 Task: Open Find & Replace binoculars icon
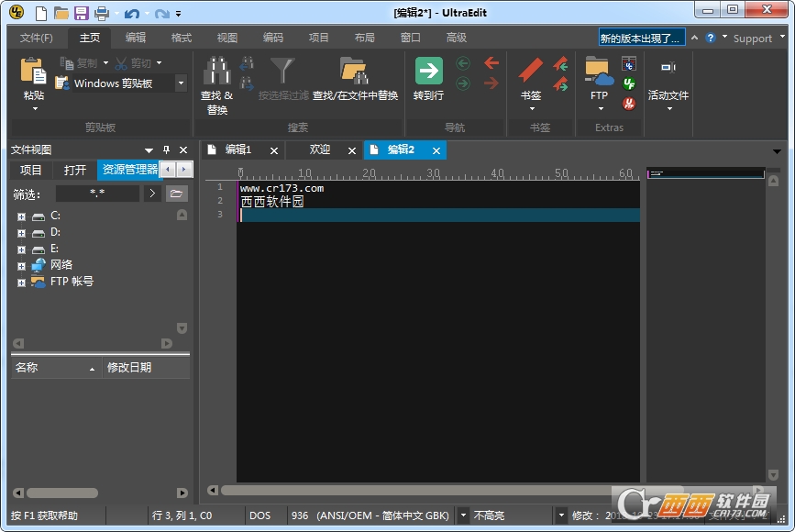coord(217,71)
